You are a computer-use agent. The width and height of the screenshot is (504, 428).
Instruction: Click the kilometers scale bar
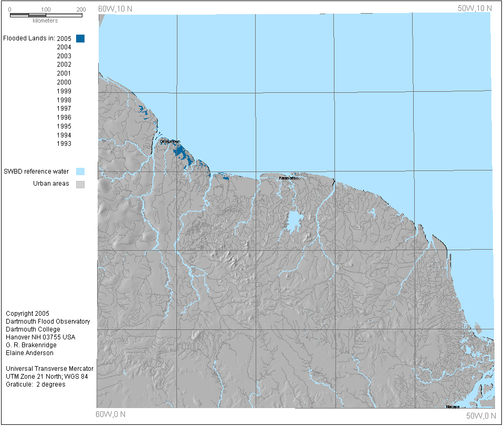tap(46, 15)
